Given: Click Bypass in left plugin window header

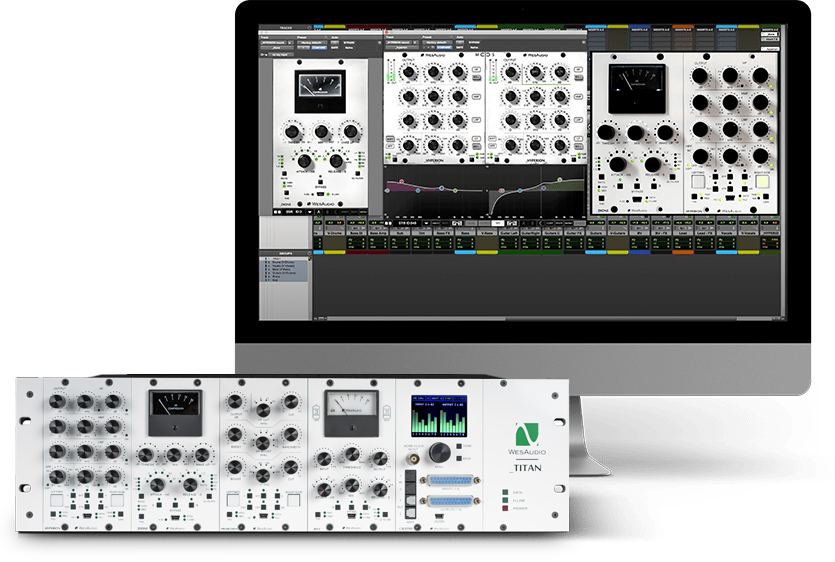Looking at the screenshot, I should 349,43.
